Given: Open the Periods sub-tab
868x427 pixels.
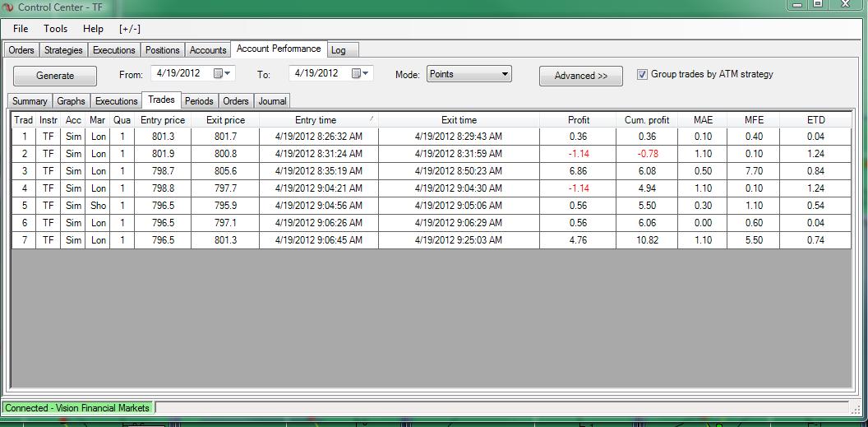Looking at the screenshot, I should click(x=199, y=101).
